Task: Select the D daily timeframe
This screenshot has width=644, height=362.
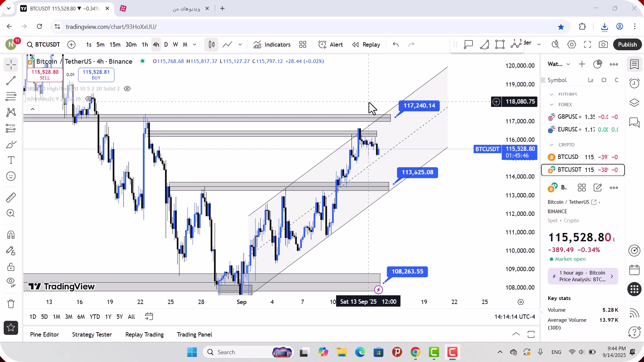Action: coord(166,45)
